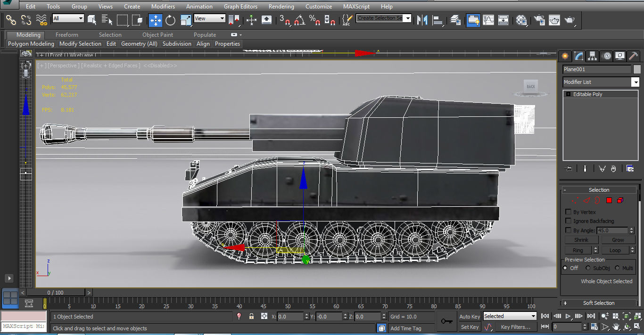Click the Unlink Selection tool
This screenshot has width=644, height=335.
[26, 20]
